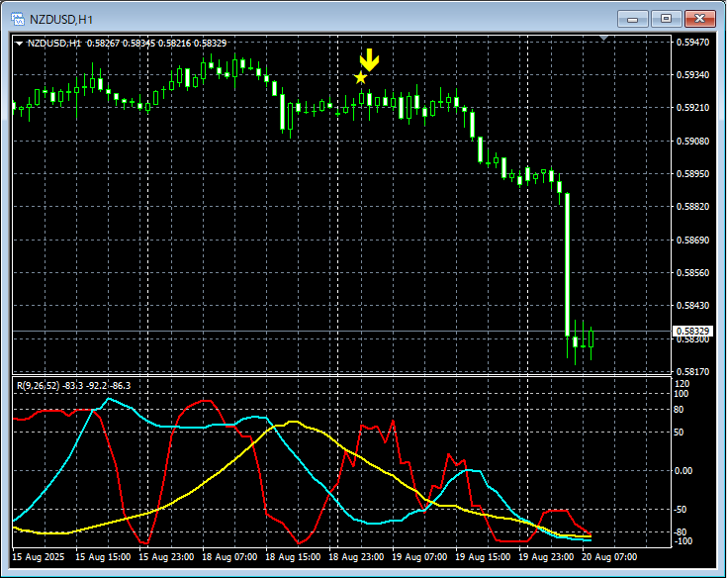Click the 0.59080 price scale label

(x=692, y=141)
